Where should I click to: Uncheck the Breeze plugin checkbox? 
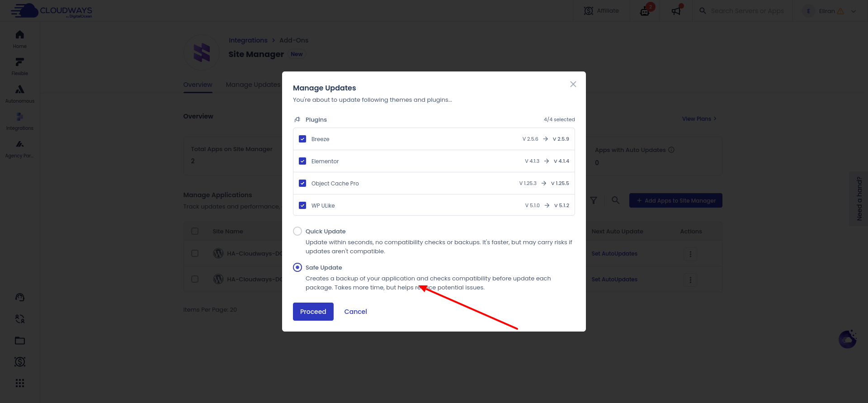click(302, 139)
